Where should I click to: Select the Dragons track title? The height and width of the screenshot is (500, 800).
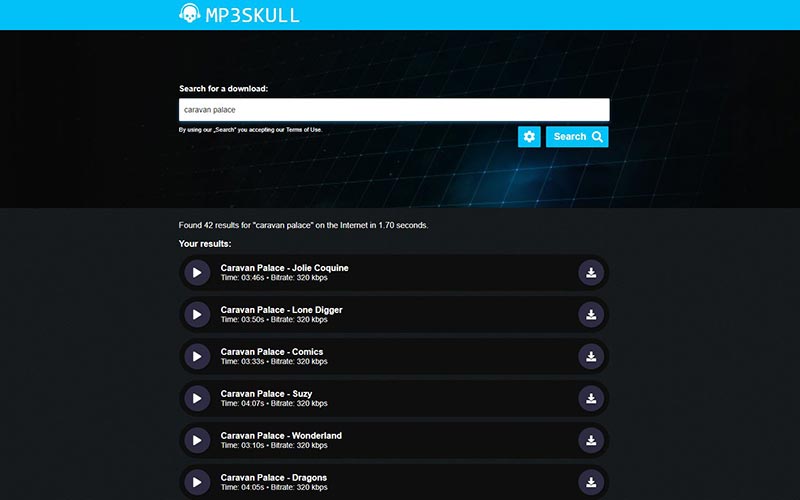[x=273, y=478]
